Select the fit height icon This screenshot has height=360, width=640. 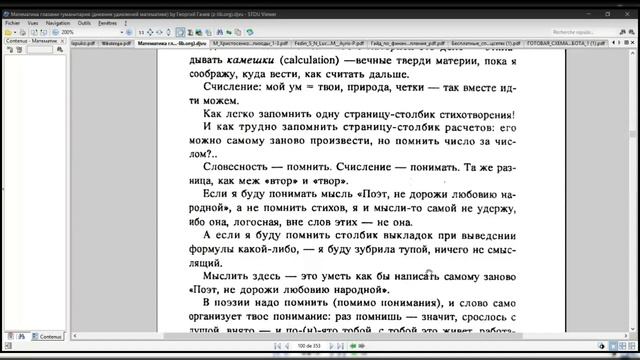169,32
